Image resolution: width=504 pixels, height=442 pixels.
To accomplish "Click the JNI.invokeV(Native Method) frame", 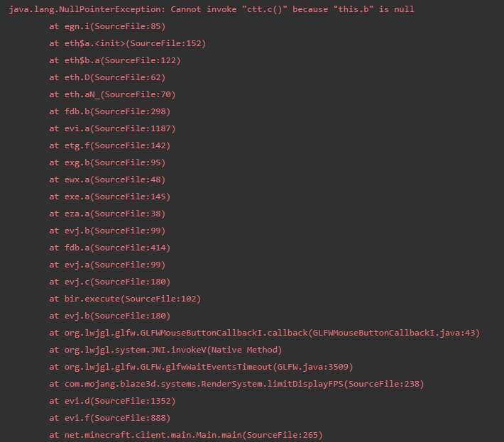I will tap(165, 350).
